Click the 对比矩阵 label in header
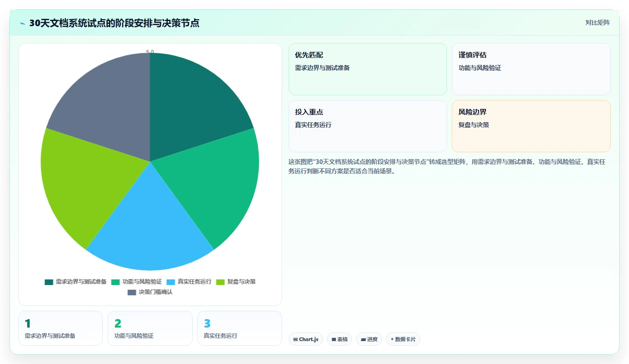 click(x=597, y=22)
